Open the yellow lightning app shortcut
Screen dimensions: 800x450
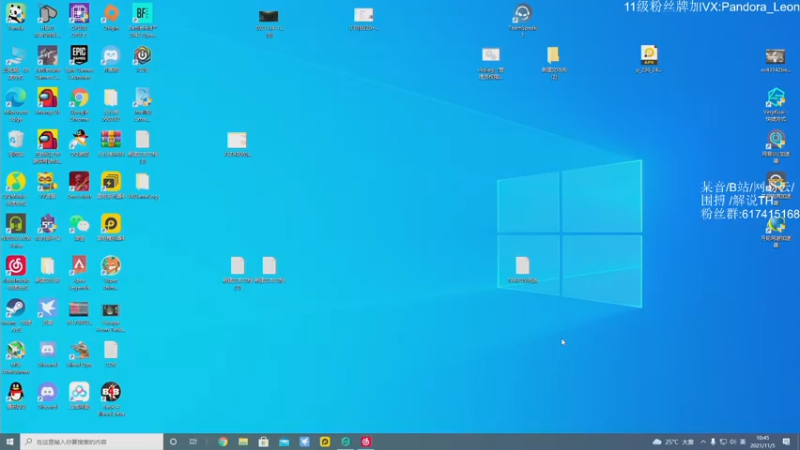pos(111,182)
